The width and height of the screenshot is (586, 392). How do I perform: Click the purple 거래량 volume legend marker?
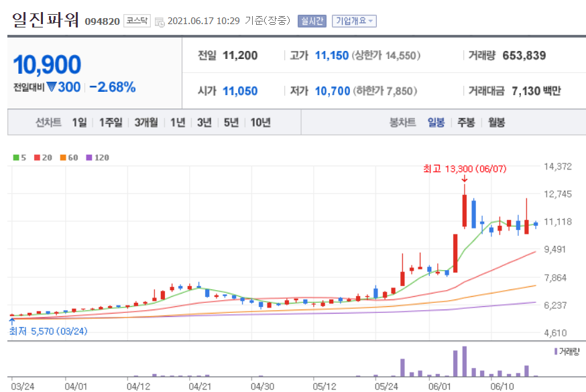click(x=556, y=351)
